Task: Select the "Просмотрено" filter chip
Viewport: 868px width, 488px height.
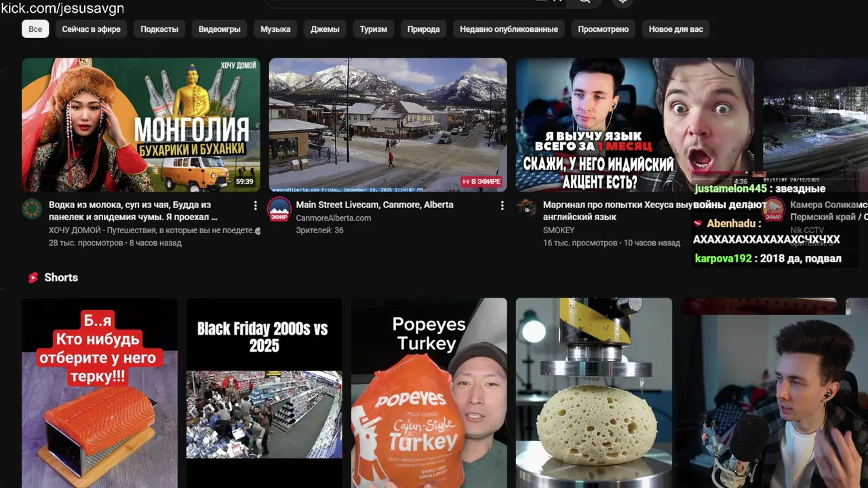Action: [604, 29]
